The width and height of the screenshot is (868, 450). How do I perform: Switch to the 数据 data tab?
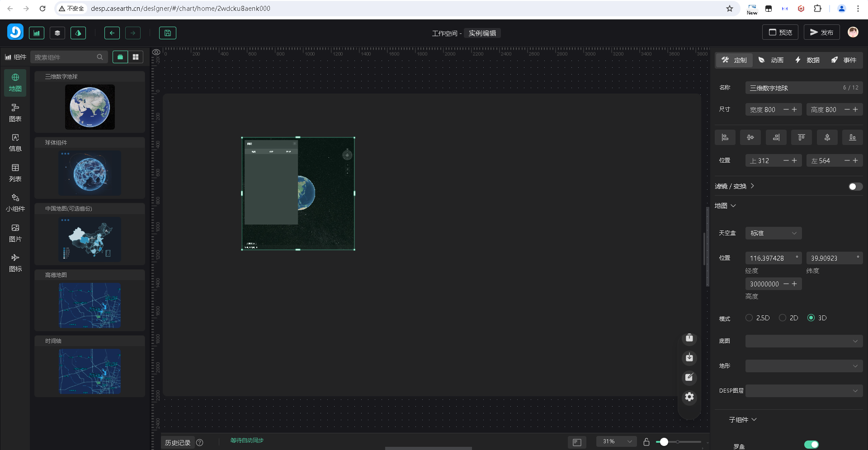[x=807, y=60]
